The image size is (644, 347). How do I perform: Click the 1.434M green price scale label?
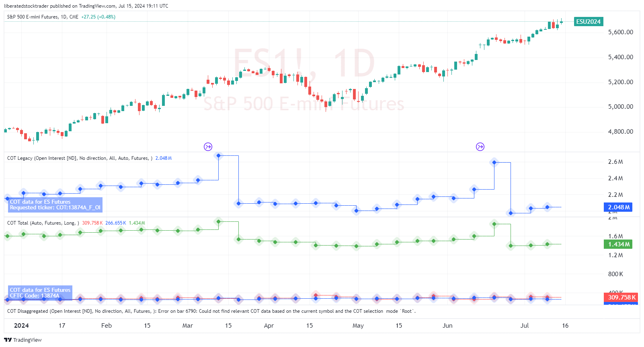click(x=618, y=244)
